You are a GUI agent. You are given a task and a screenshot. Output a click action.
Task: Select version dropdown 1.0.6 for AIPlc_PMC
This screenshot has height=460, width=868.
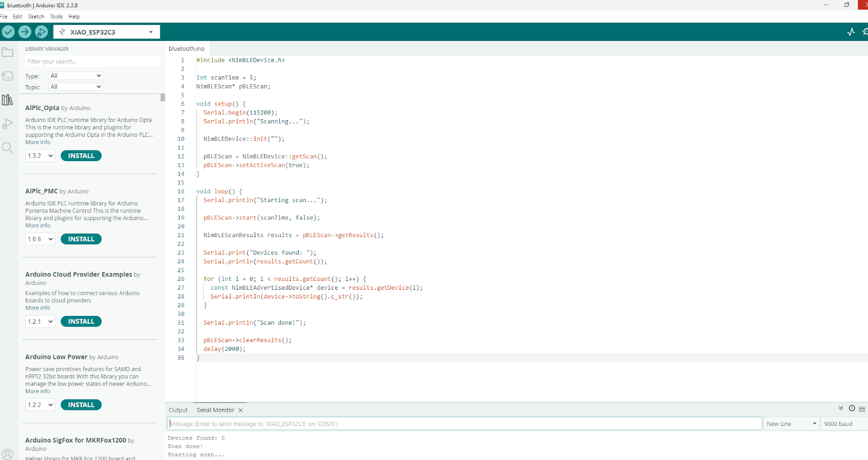point(40,239)
